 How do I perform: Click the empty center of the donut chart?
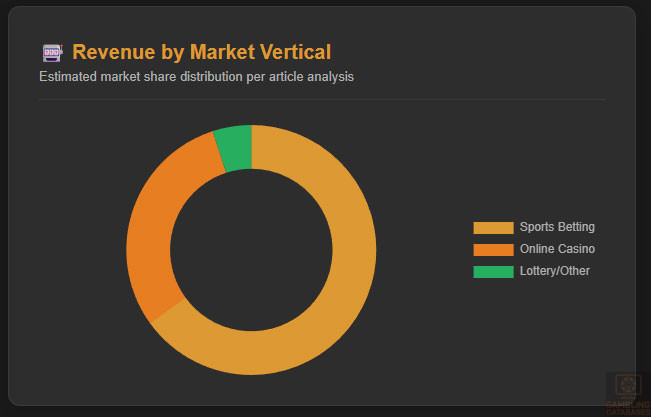click(251, 250)
